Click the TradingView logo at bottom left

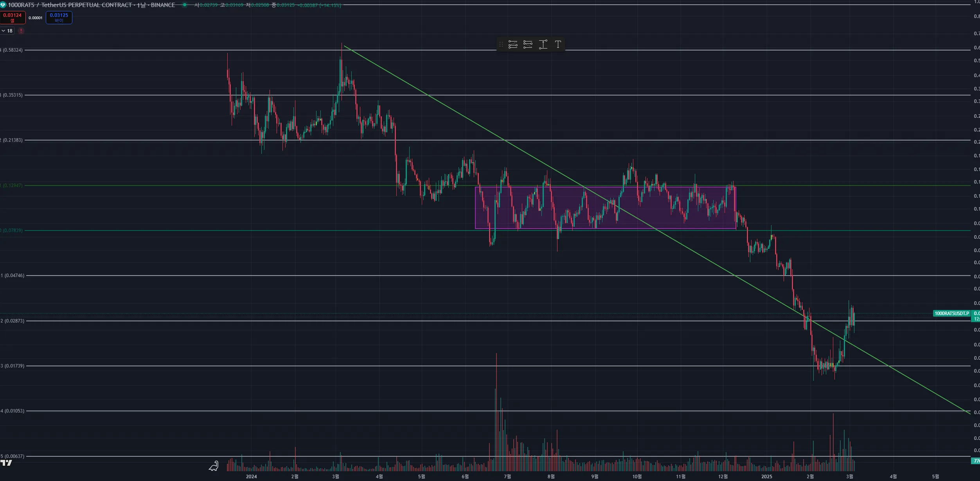tap(6, 463)
